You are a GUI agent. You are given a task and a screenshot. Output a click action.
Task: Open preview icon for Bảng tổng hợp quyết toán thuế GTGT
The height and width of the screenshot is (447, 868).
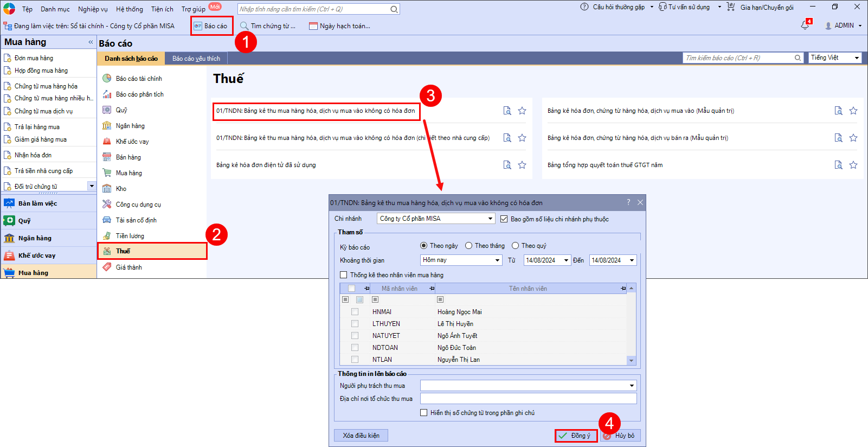point(838,165)
